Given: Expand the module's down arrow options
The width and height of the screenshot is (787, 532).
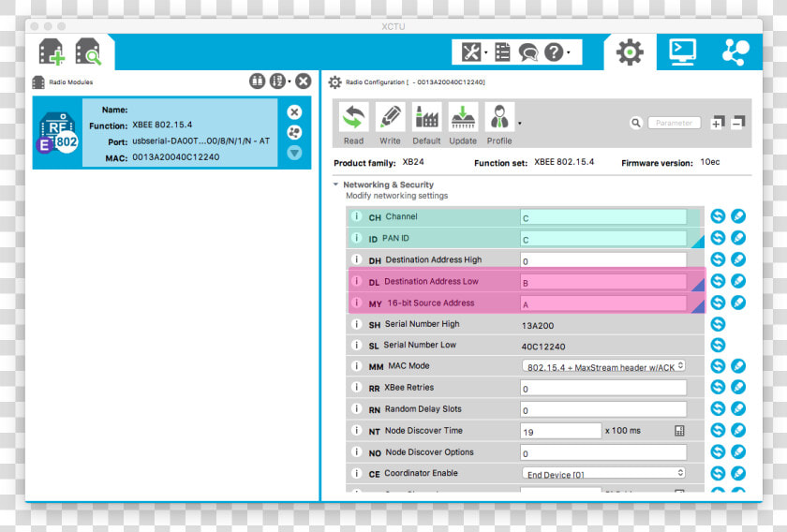Looking at the screenshot, I should [294, 153].
